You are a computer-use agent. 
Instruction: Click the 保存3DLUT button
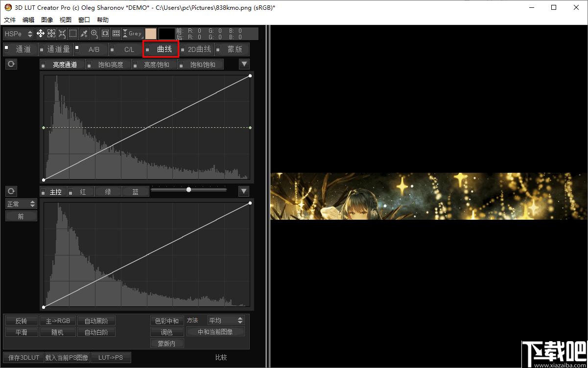[24, 358]
